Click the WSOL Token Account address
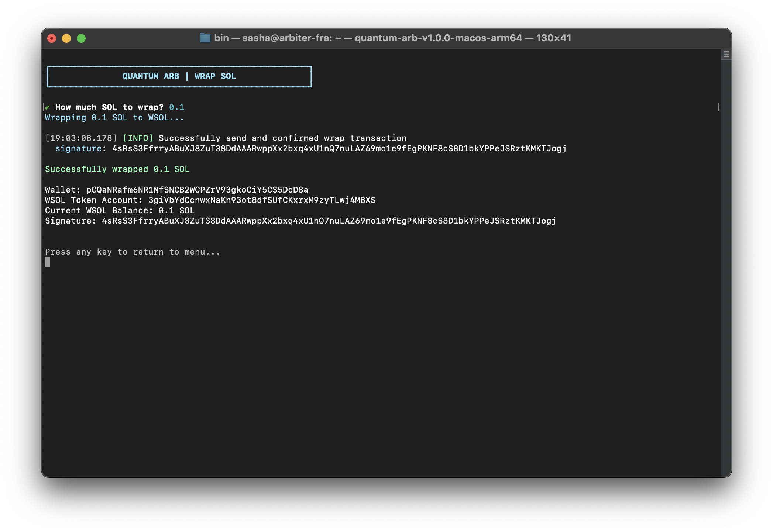The width and height of the screenshot is (773, 532). (262, 200)
